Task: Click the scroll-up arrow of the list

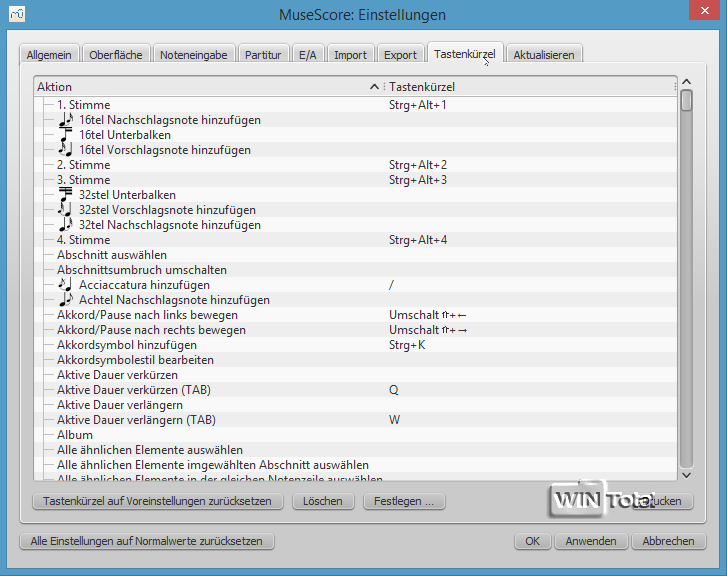Action: pyautogui.click(x=687, y=82)
